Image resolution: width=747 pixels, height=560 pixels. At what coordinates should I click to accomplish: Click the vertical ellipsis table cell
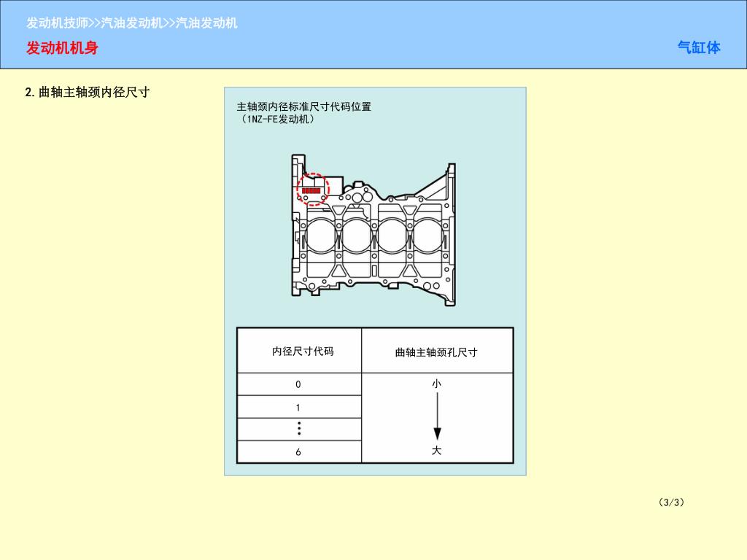coord(299,429)
